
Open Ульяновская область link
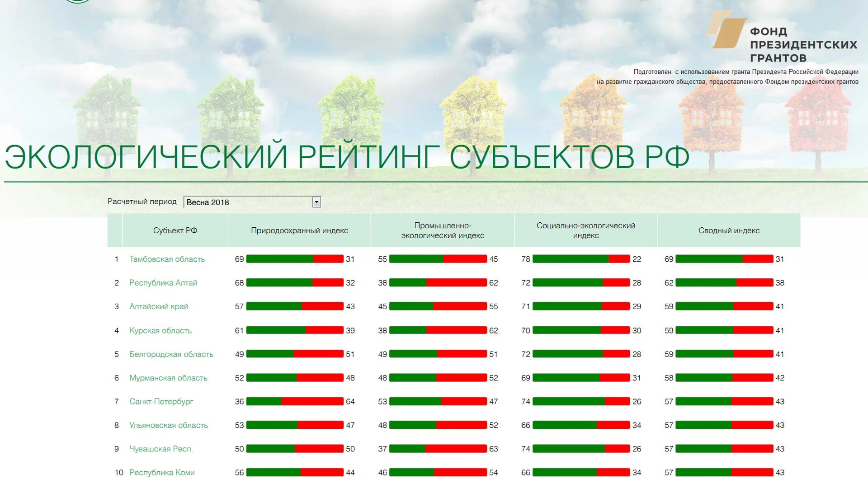169,425
